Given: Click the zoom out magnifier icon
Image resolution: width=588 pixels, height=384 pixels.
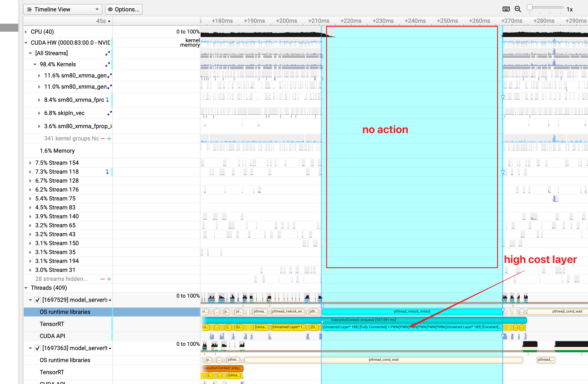Looking at the screenshot, I should tap(518, 9).
